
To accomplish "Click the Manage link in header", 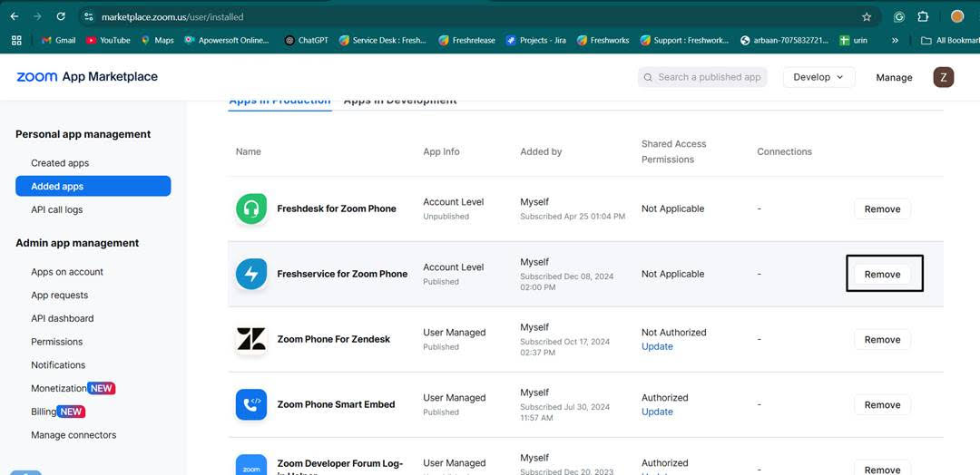I will 894,77.
